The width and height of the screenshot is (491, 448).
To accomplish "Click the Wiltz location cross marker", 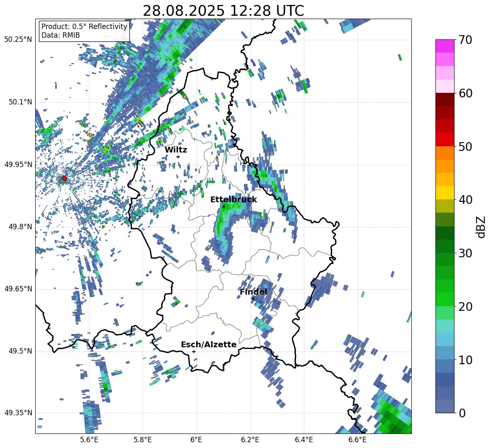I will pyautogui.click(x=178, y=157).
